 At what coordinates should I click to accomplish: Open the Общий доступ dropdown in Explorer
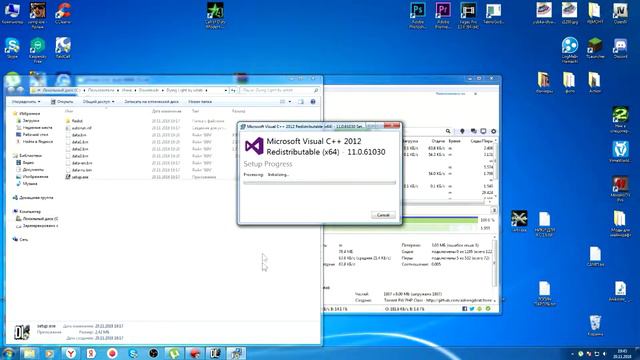98,102
